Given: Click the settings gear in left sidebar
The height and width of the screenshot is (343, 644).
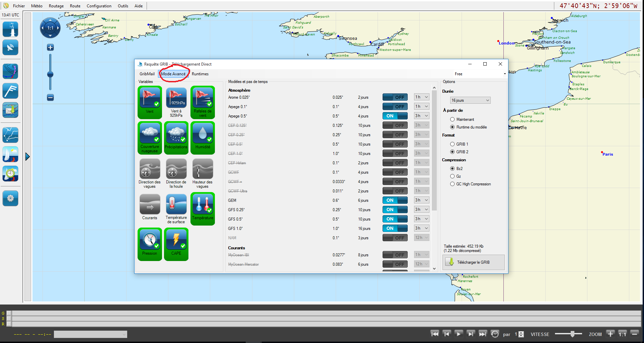Looking at the screenshot, I should tap(10, 198).
